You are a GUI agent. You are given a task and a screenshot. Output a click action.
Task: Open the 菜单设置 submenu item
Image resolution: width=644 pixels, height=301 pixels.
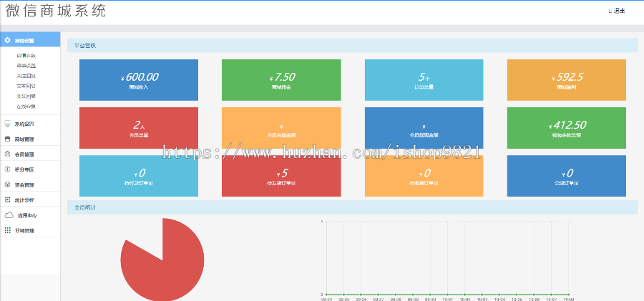26,66
